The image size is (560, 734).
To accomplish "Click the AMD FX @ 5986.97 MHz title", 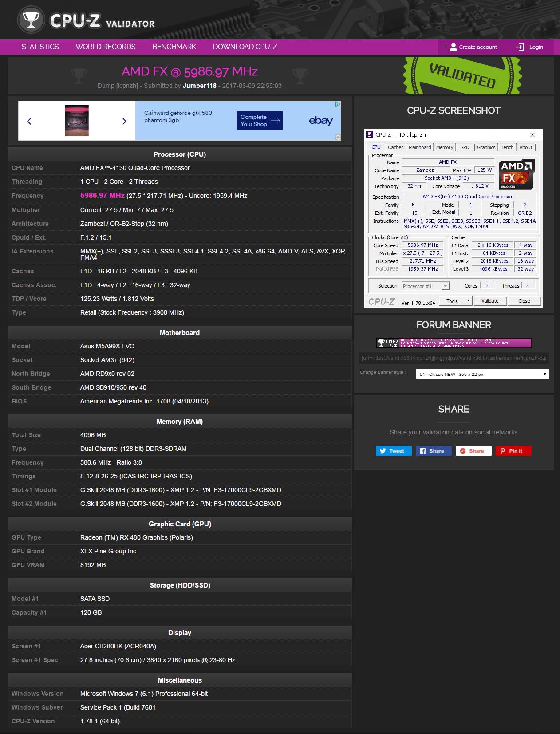I will 189,71.
